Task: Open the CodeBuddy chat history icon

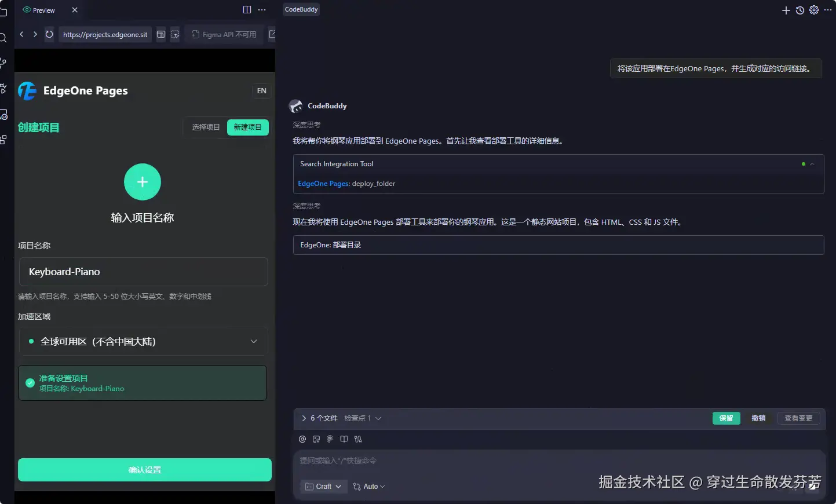Action: click(x=800, y=10)
